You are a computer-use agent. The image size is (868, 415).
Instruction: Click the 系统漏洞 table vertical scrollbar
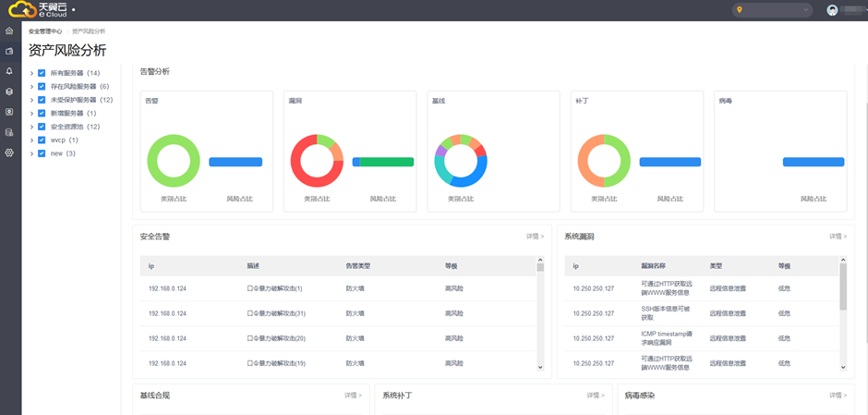[x=843, y=287]
